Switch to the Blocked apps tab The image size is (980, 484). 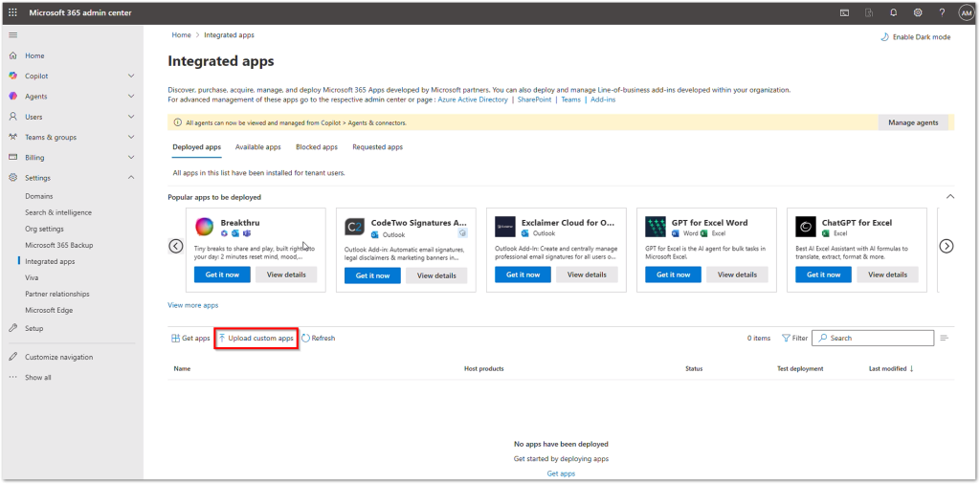click(316, 147)
